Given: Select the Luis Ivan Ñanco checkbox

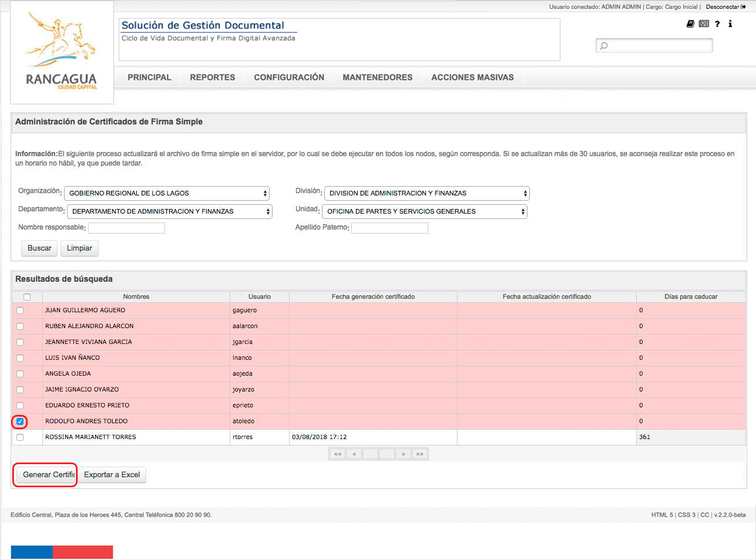Looking at the screenshot, I should click(20, 358).
